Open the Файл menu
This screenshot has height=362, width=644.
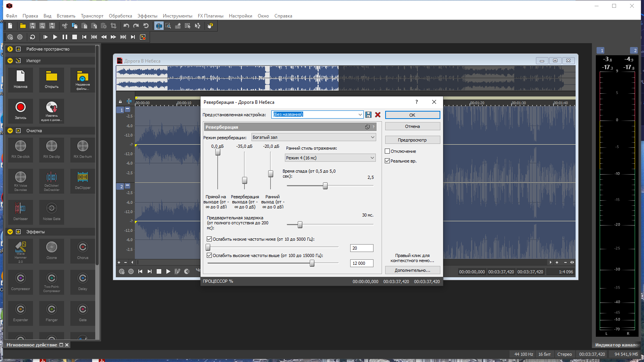[12, 16]
